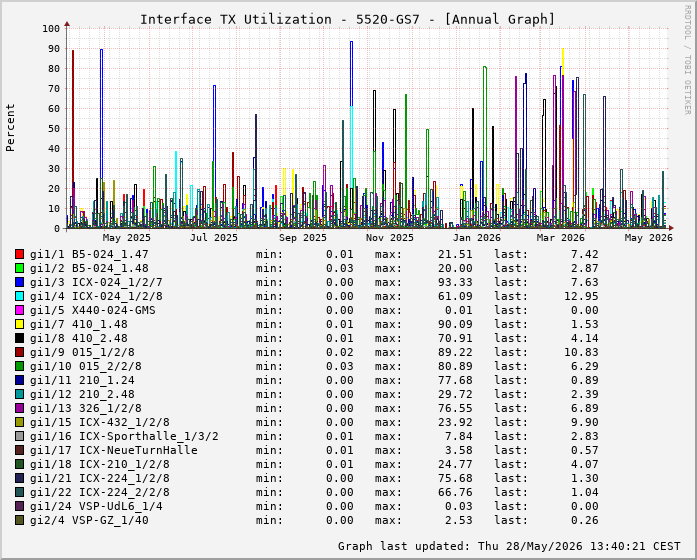Click max value 77.68 for gi1/11

454,380
